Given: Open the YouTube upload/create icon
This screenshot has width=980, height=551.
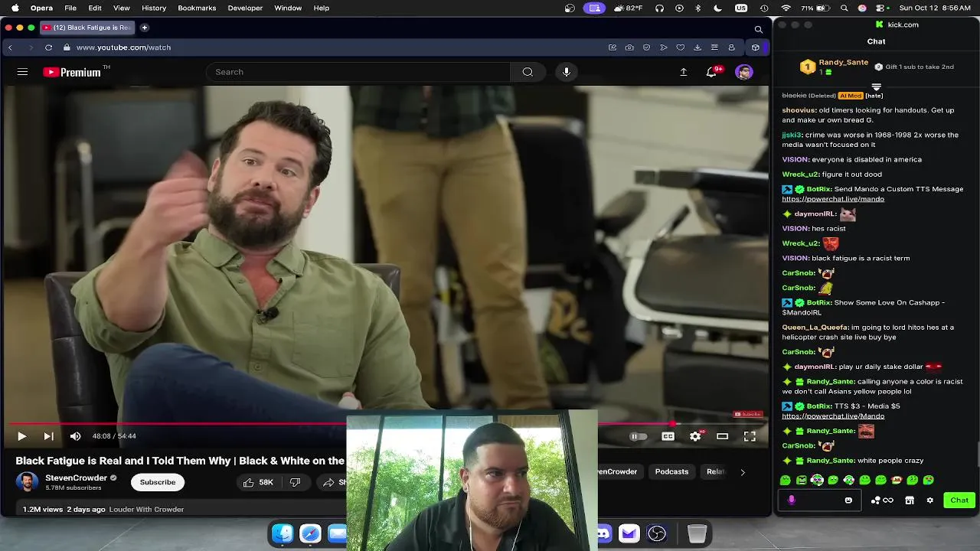Looking at the screenshot, I should click(x=684, y=72).
